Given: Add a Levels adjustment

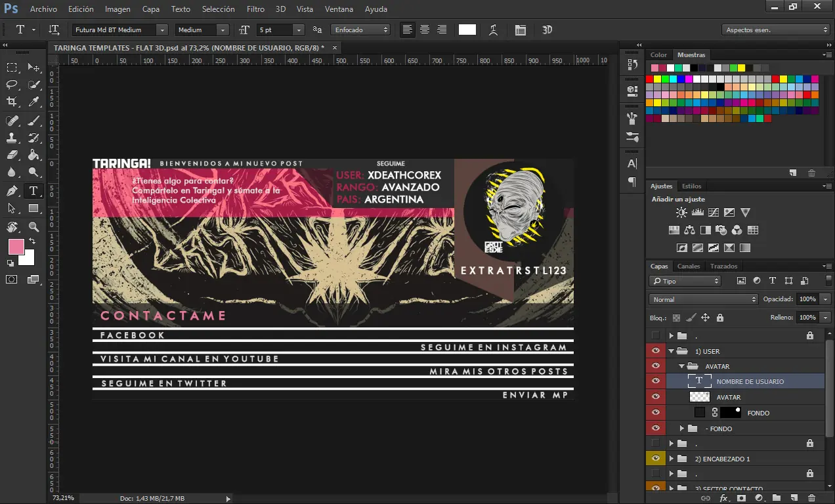Looking at the screenshot, I should point(698,213).
